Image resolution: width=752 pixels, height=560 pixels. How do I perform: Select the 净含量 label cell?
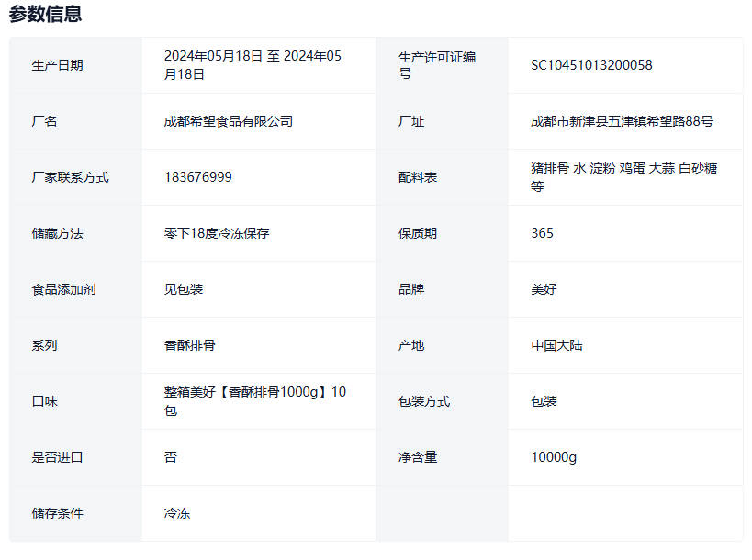pyautogui.click(x=443, y=458)
